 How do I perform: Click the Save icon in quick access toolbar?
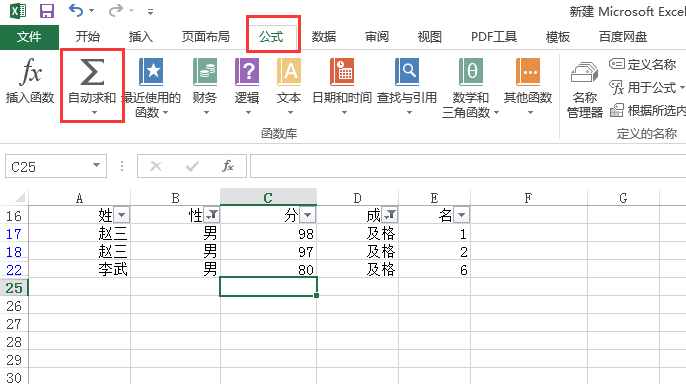tap(47, 10)
